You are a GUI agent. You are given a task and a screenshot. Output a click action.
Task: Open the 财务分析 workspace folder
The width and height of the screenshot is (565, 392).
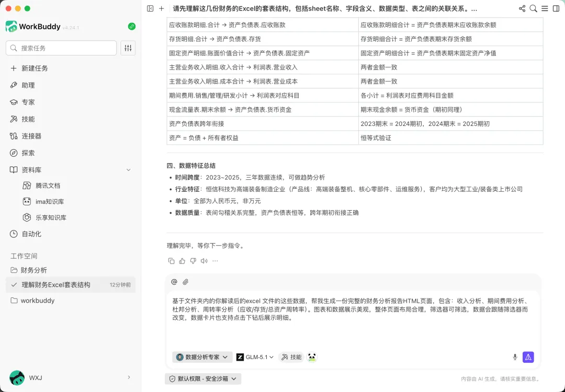click(x=71, y=270)
